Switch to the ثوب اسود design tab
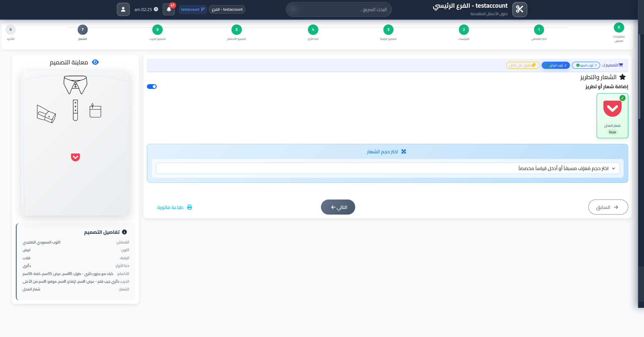 point(586,65)
